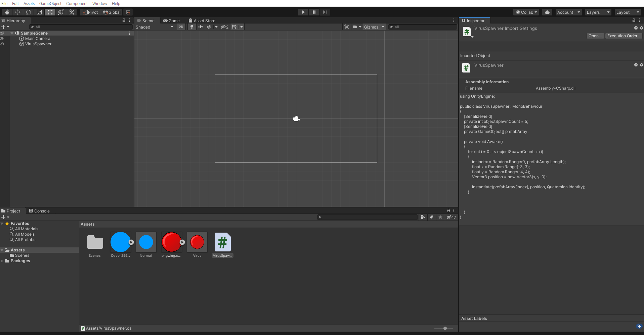
Task: Open the Gizmos dropdown arrow
Action: [383, 27]
